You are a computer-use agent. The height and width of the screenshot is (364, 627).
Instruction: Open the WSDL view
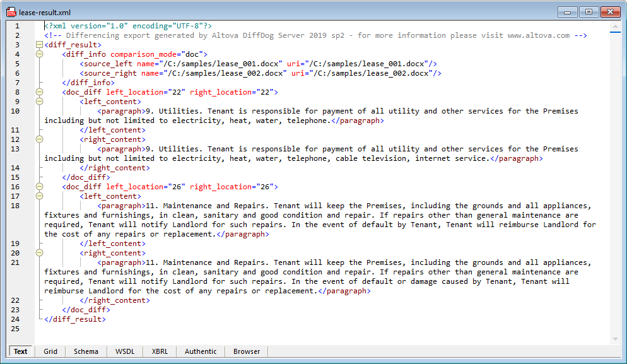124,351
